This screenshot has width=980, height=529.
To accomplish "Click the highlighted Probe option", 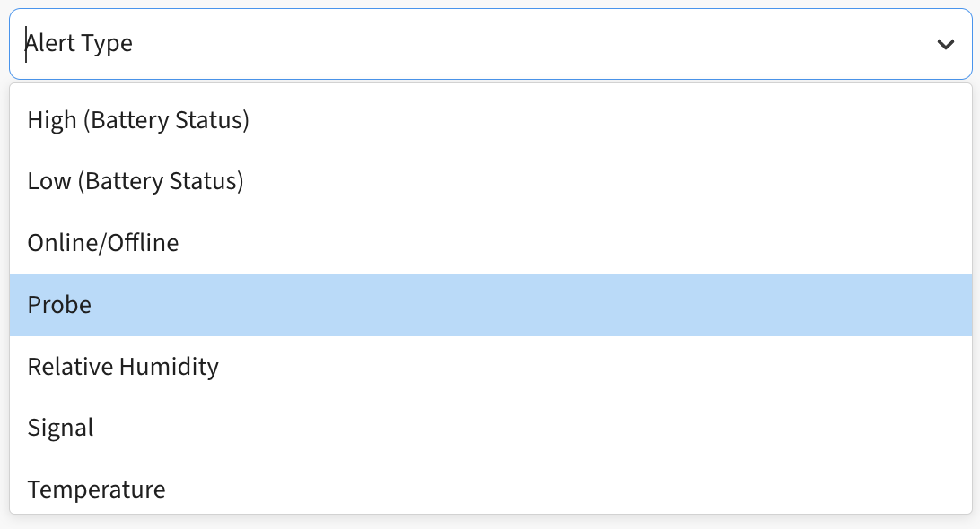I will pos(58,305).
